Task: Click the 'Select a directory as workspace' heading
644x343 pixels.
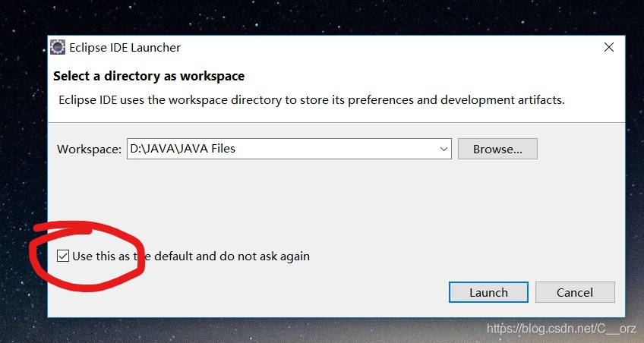Action: [149, 76]
